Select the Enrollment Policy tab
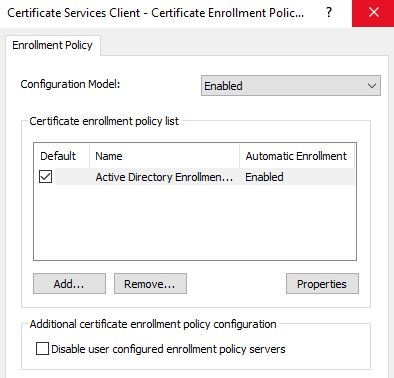Image resolution: width=394 pixels, height=378 pixels. (52, 45)
